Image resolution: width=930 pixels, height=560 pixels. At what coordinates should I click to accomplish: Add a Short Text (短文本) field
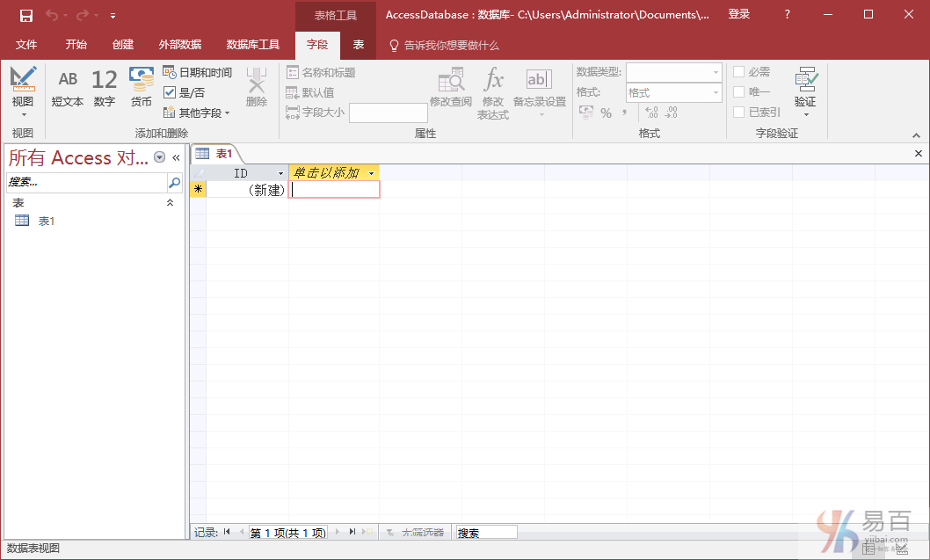tap(68, 89)
